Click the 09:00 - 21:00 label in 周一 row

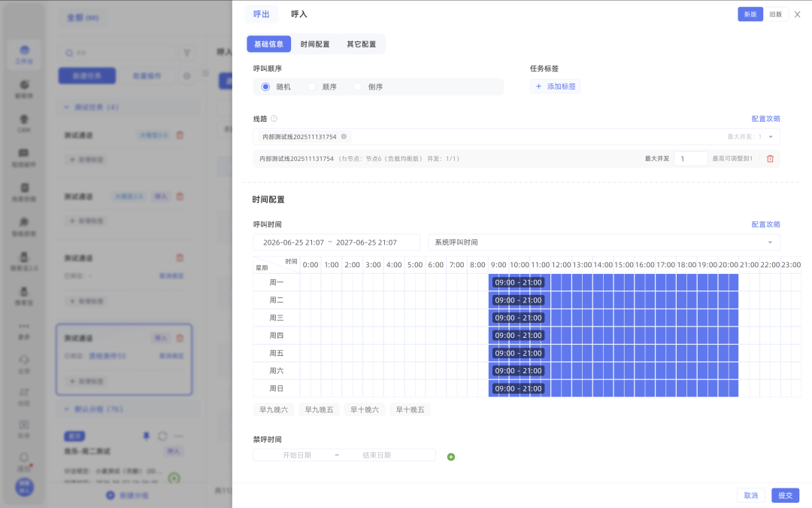(x=518, y=282)
